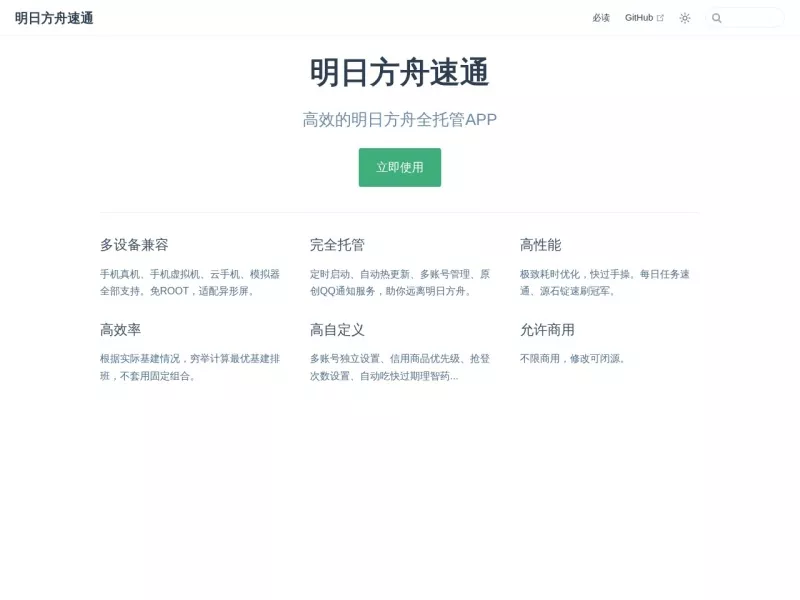The height and width of the screenshot is (600, 800).
Task: Click the external-link icon beside GitHub
Action: [x=660, y=18]
